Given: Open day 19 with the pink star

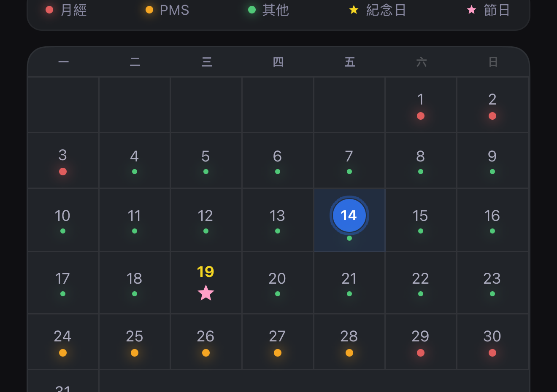Looking at the screenshot, I should pyautogui.click(x=206, y=282).
